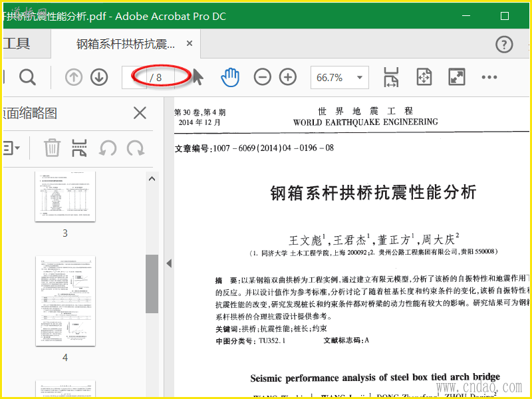Click the WORLD EARTHQUAKE ENGINEERING header
Image resolution: width=532 pixels, height=399 pixels.
coord(365,122)
